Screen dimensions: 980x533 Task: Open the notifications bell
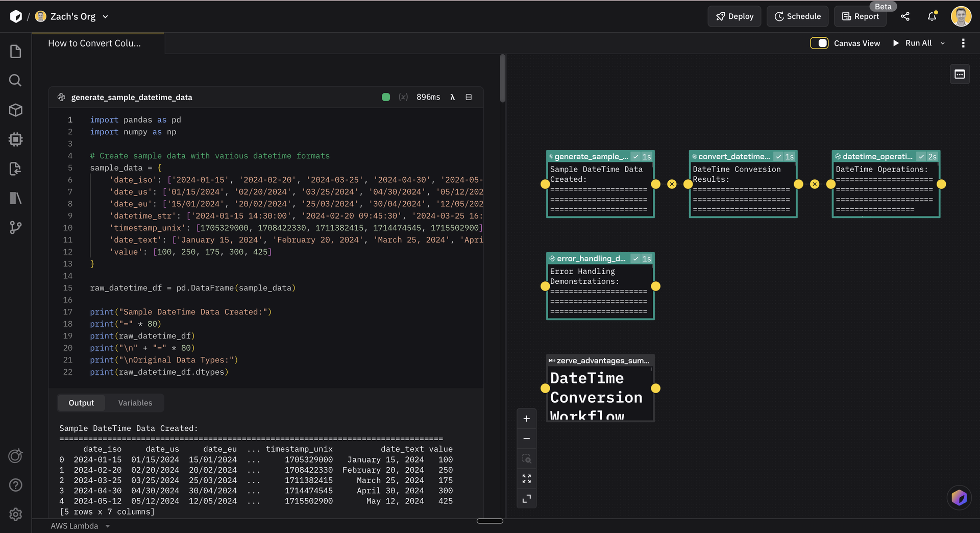click(x=932, y=16)
